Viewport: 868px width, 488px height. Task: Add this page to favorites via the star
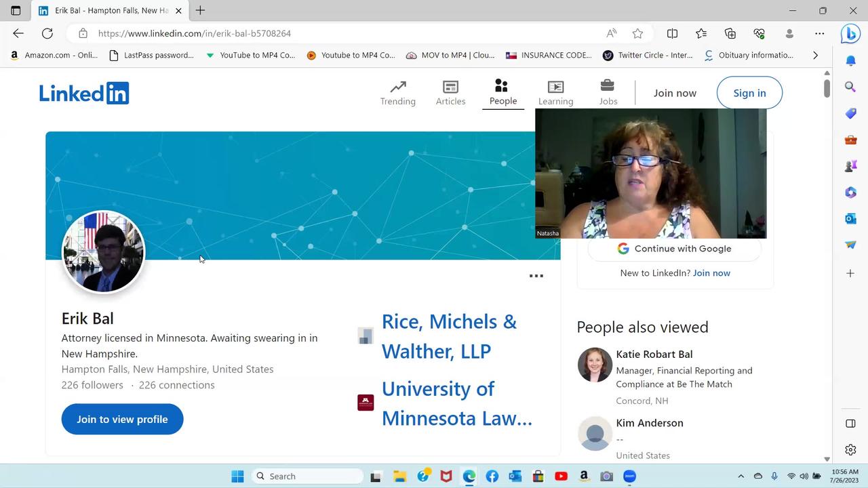point(637,33)
